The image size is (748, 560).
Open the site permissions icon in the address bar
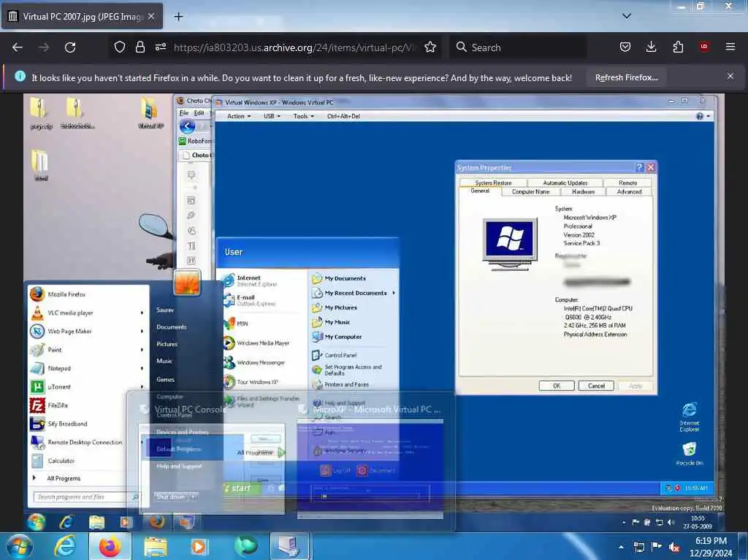pos(160,47)
